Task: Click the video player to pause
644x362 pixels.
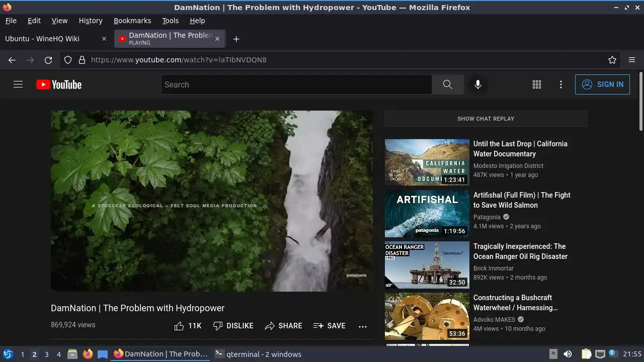Action: click(x=212, y=201)
